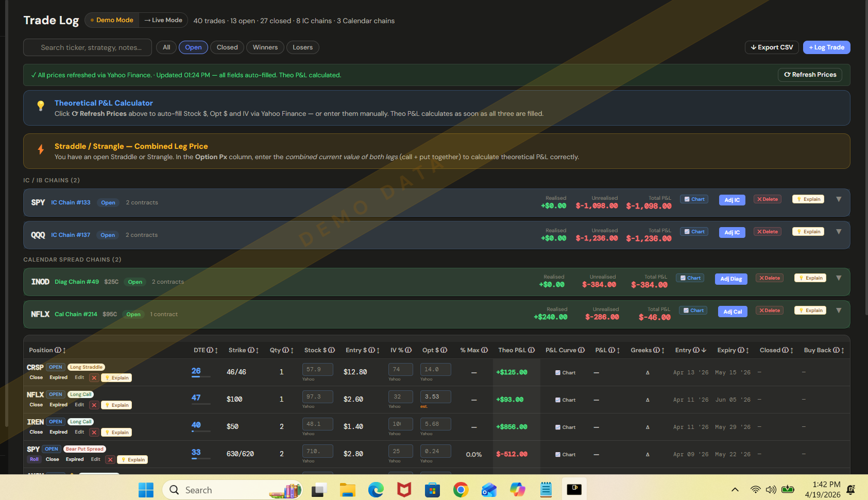Delete the NFLX Cal Chain #214
868x500 pixels.
[770, 311]
